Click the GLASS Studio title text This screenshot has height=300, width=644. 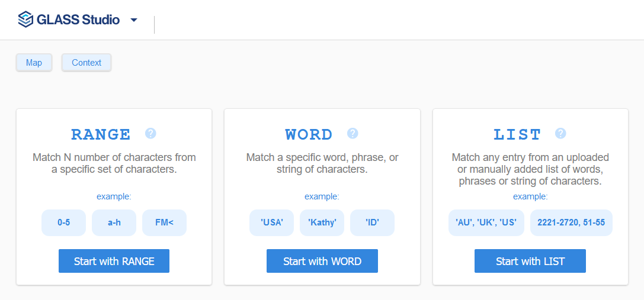[x=78, y=20]
